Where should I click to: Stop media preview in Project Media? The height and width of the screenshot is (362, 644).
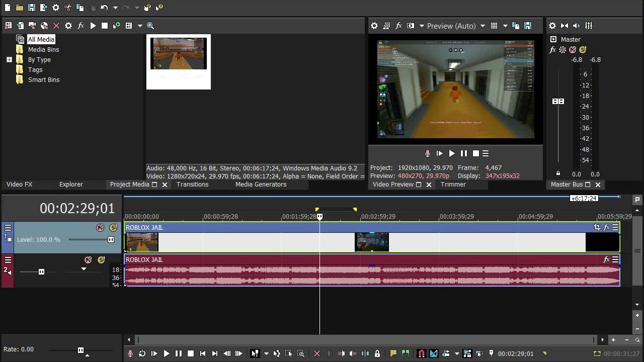[105, 26]
